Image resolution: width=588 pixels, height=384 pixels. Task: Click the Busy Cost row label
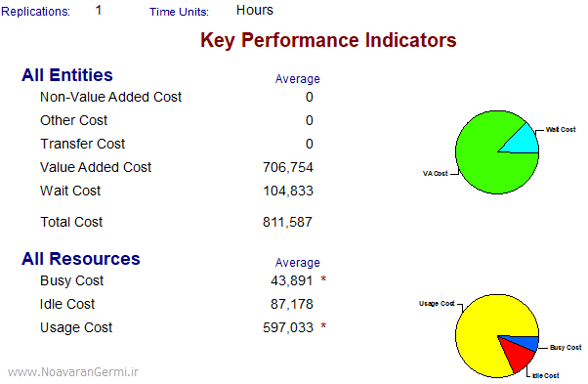tap(71, 280)
